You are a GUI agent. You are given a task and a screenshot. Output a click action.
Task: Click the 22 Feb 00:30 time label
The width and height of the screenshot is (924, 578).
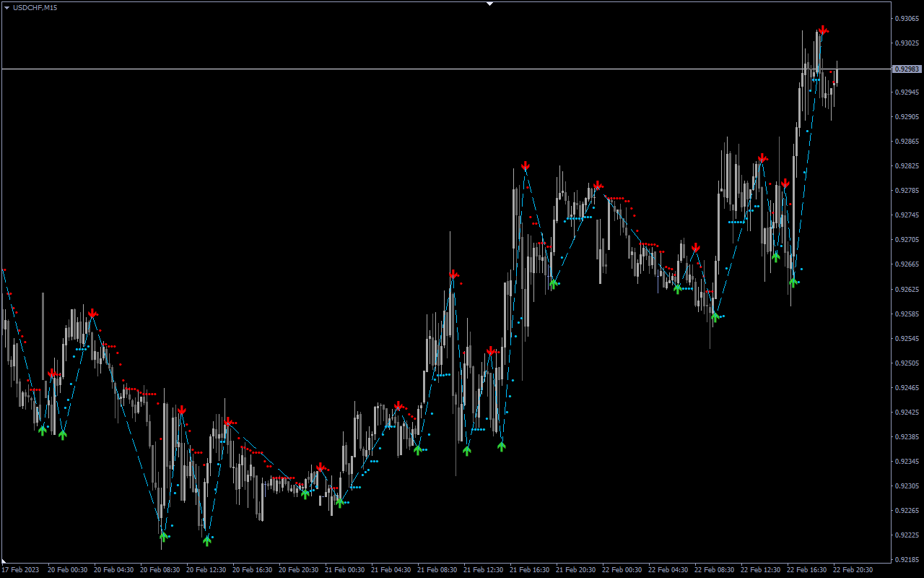tap(622, 570)
